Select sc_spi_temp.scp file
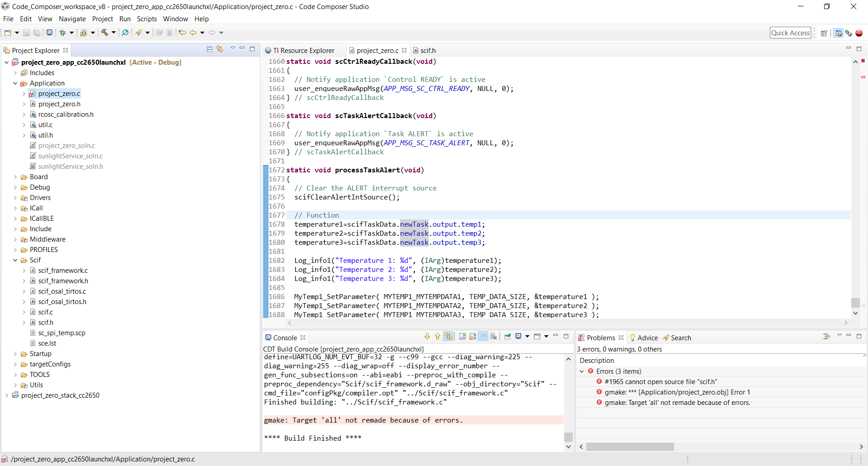This screenshot has height=466, width=868. 62,333
